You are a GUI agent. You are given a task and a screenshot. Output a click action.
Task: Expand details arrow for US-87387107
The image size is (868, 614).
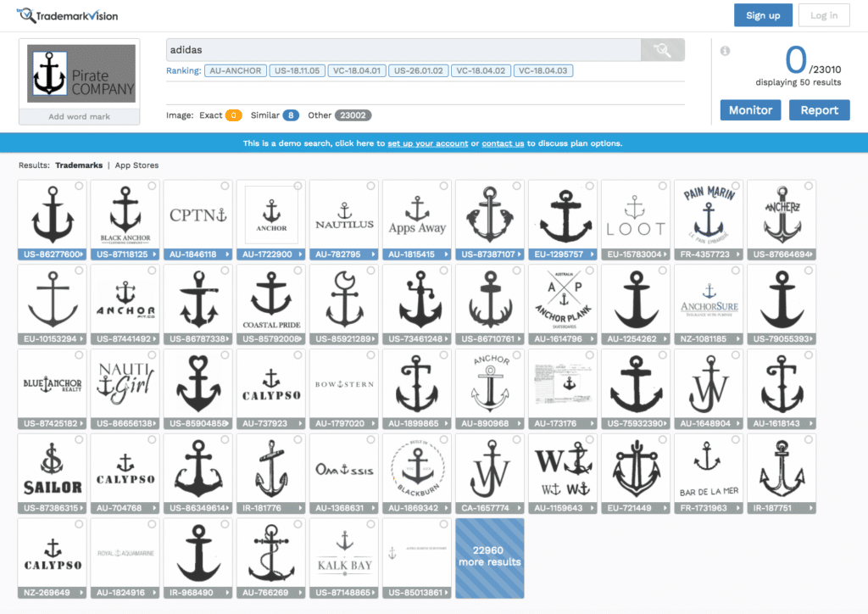click(x=520, y=254)
